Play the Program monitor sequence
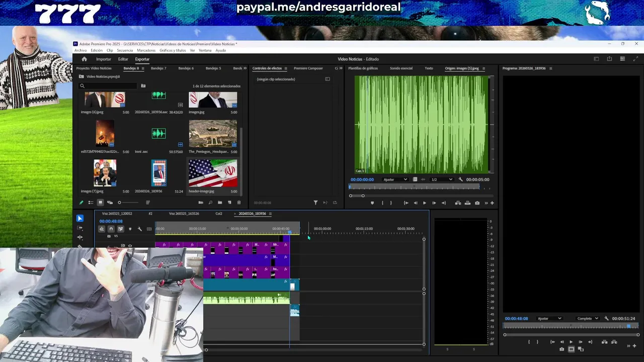 click(x=571, y=342)
